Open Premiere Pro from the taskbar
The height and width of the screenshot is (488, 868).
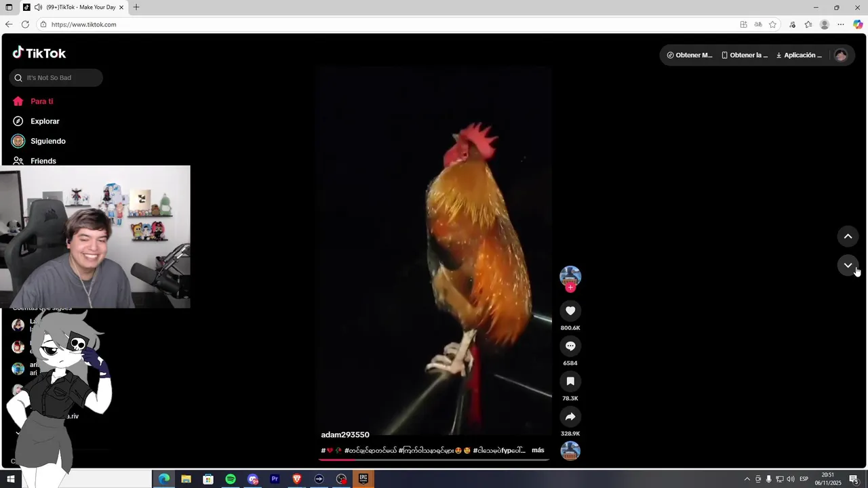point(275,479)
